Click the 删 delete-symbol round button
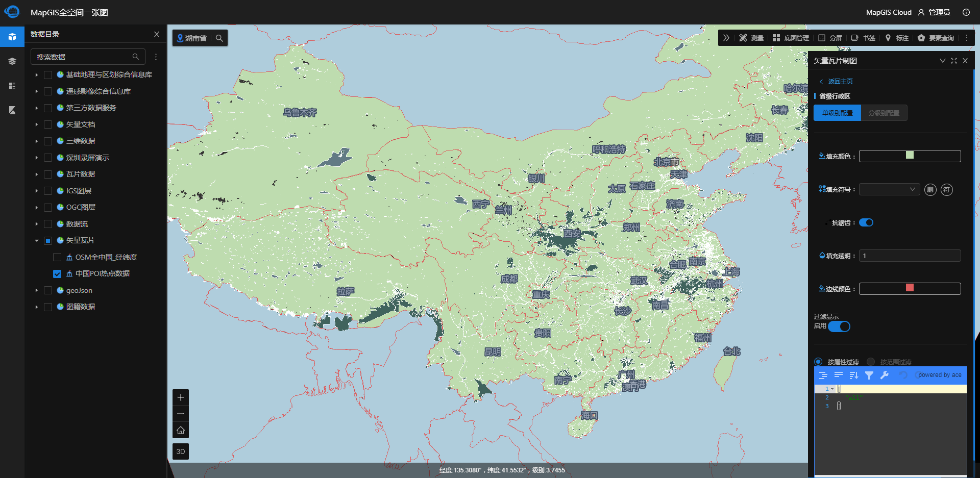 coord(930,190)
